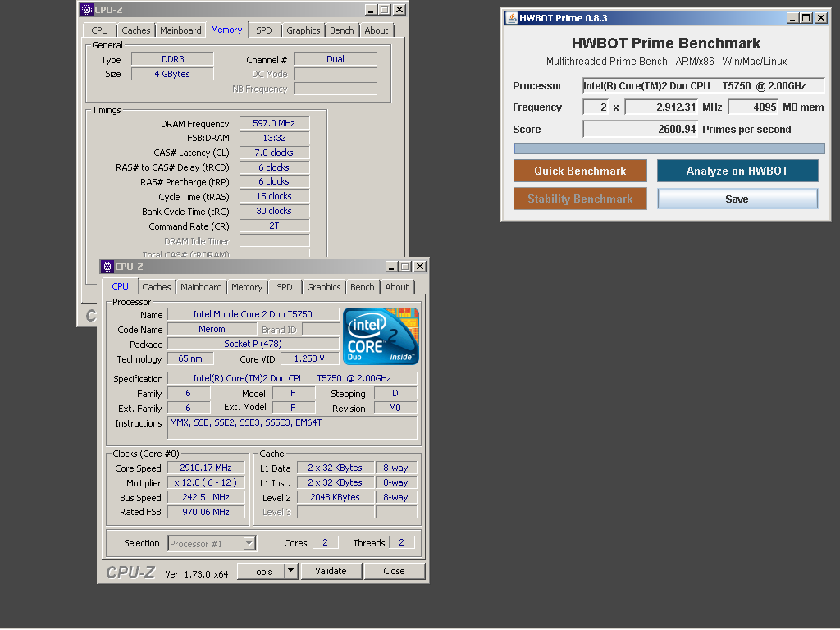
Task: Switch to Caches tab in front CPU-Z window
Action: click(x=157, y=287)
